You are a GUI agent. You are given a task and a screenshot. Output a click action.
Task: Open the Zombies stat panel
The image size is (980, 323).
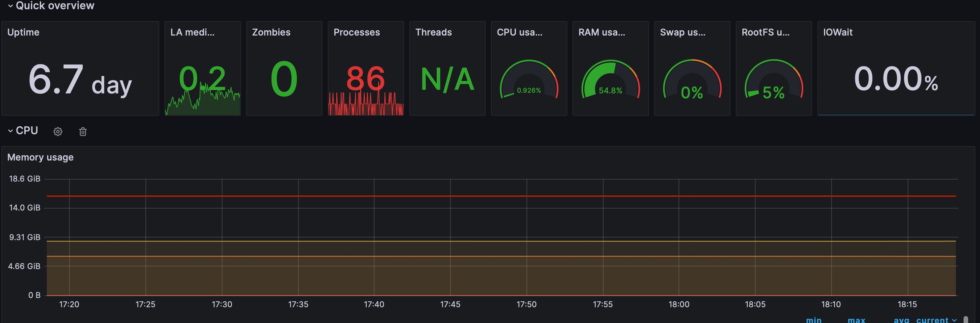(284, 68)
